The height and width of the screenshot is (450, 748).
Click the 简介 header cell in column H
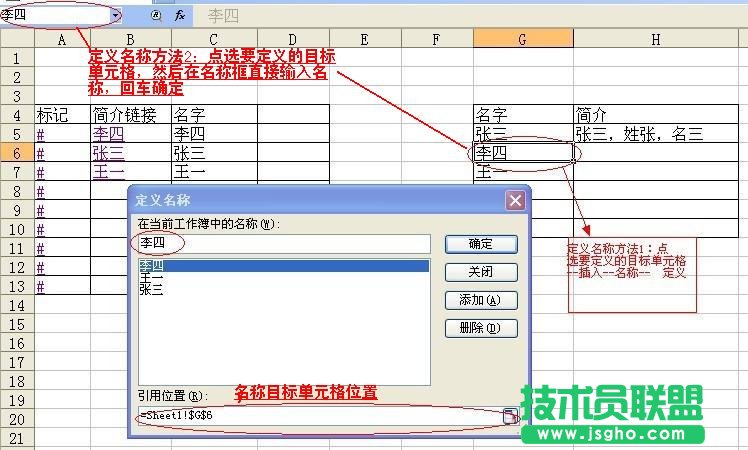pos(656,115)
